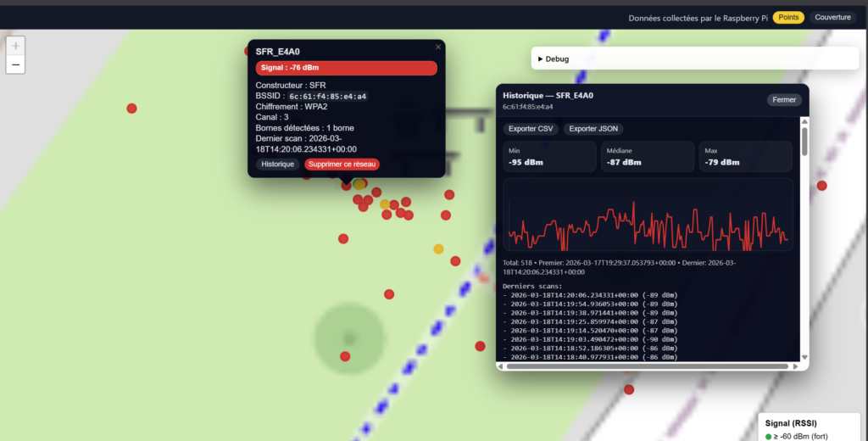Click the Max -79 dBm card
This screenshot has height=441, width=868.
[x=745, y=157]
